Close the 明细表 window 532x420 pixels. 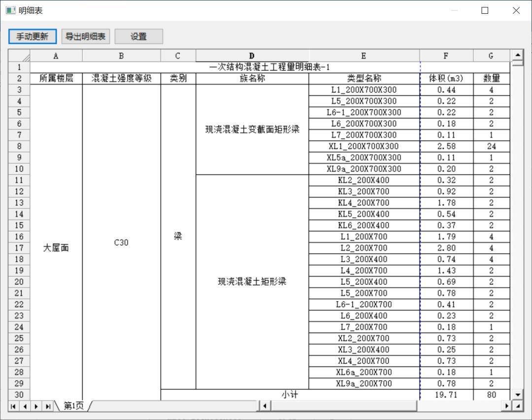pyautogui.click(x=516, y=10)
